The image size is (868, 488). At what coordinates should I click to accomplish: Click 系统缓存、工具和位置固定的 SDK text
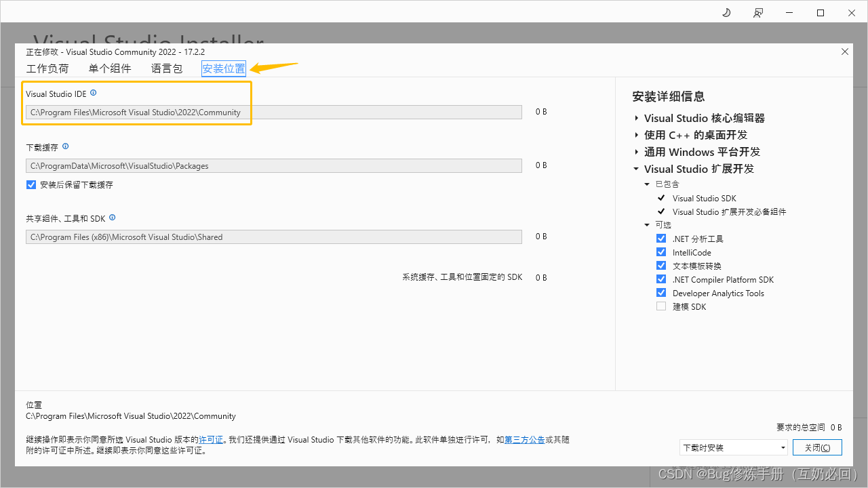(462, 277)
